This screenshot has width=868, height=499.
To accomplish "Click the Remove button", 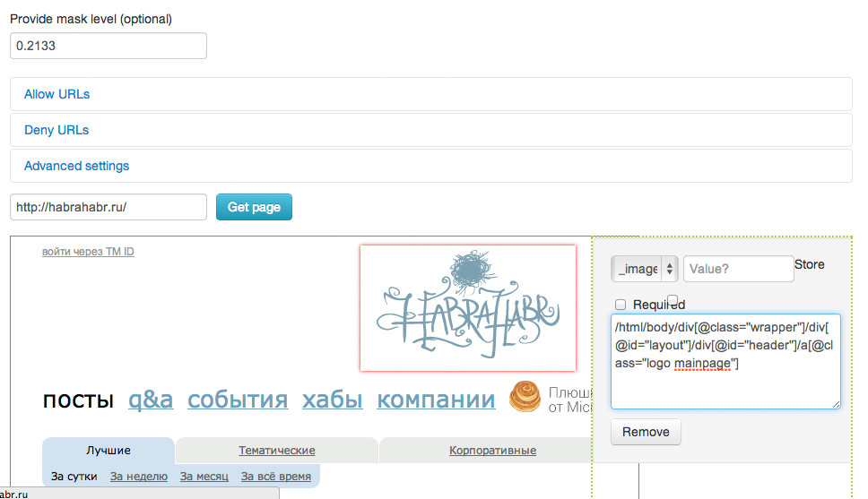I will point(646,432).
